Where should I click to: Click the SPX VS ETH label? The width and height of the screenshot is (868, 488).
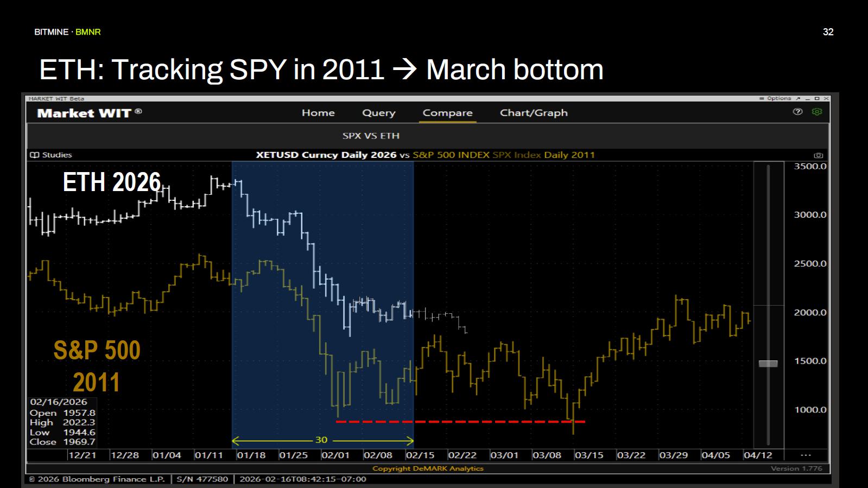click(x=371, y=136)
